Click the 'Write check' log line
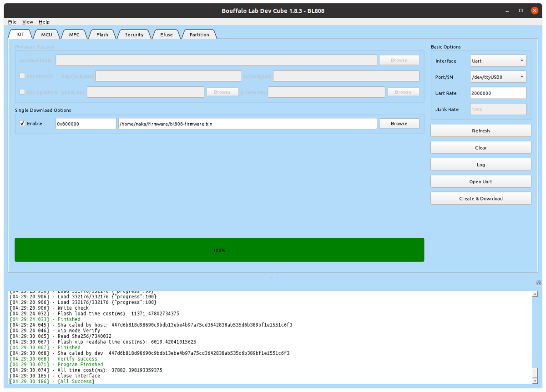This screenshot has width=546, height=392. 50,308
